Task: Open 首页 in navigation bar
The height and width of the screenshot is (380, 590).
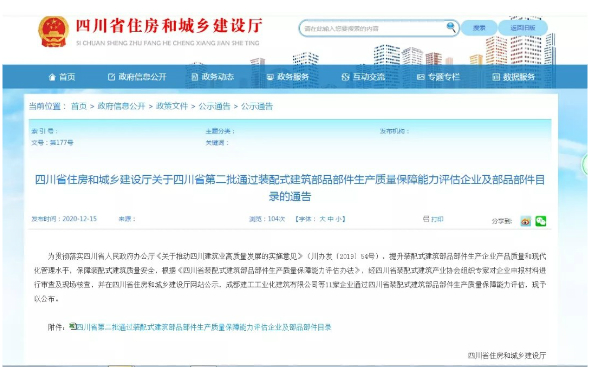Action: coord(62,77)
